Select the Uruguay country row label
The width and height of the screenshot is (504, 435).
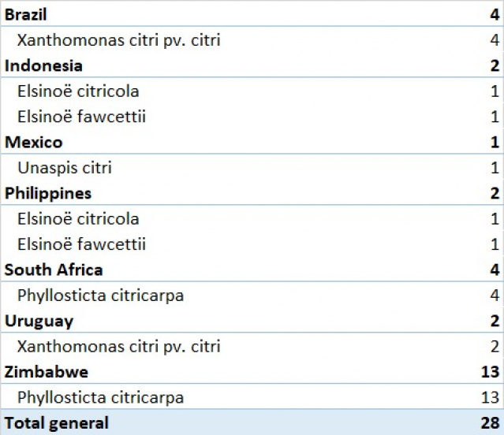[x=39, y=321]
